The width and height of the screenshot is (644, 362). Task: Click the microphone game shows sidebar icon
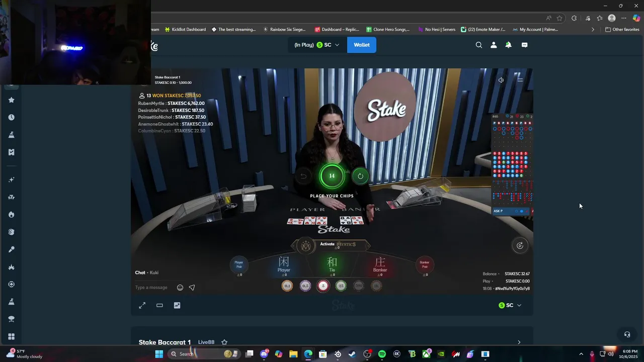click(x=11, y=249)
